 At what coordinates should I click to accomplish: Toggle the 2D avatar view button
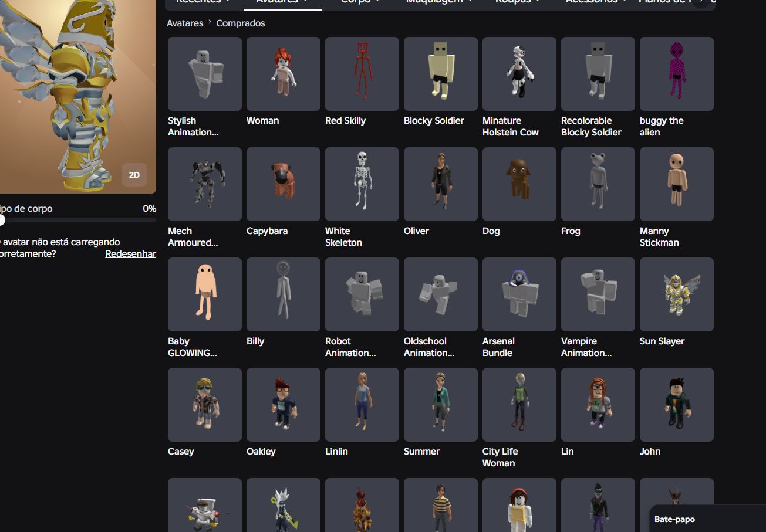click(x=134, y=175)
